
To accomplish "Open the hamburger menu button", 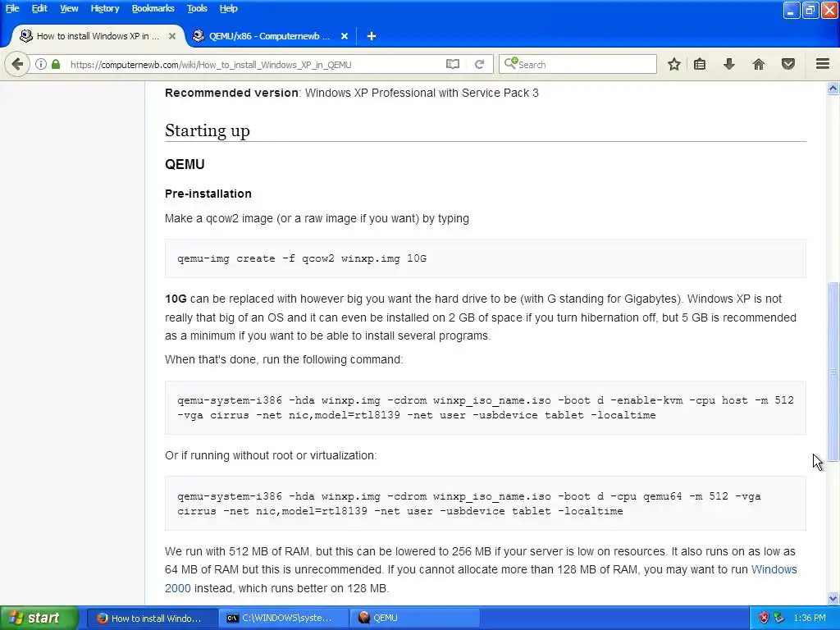I will (x=823, y=64).
